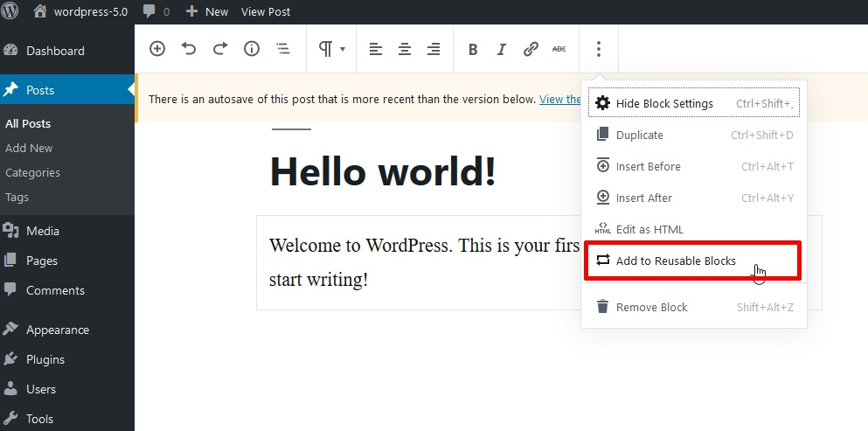Choose Remove Block
The height and width of the screenshot is (431, 868).
coord(694,307)
